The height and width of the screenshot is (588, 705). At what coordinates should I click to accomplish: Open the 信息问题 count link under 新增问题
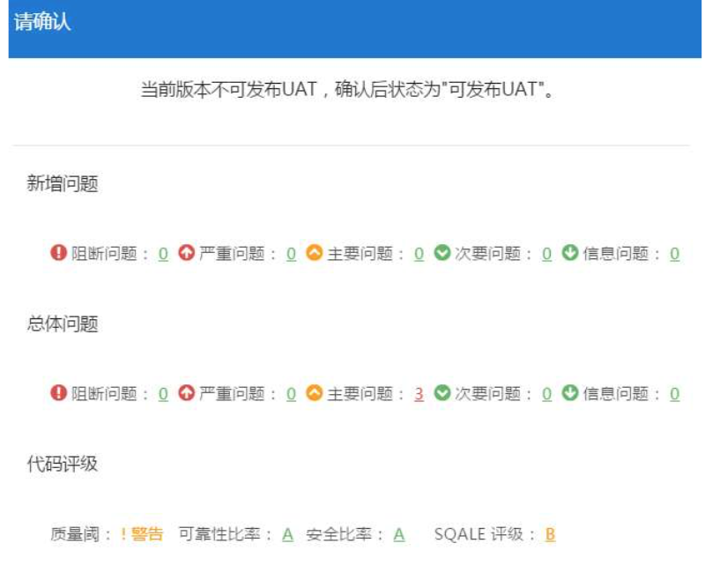pyautogui.click(x=675, y=254)
